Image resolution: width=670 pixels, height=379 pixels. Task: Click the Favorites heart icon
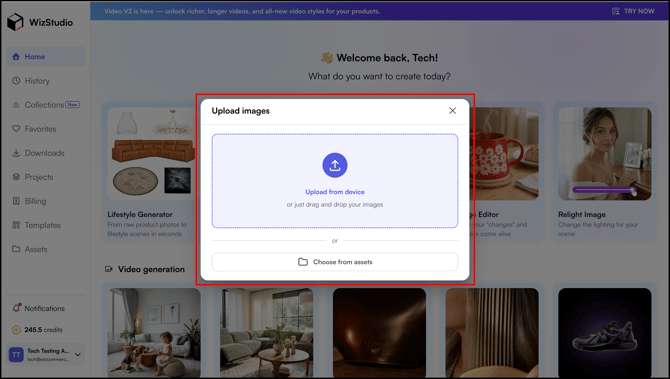click(16, 129)
